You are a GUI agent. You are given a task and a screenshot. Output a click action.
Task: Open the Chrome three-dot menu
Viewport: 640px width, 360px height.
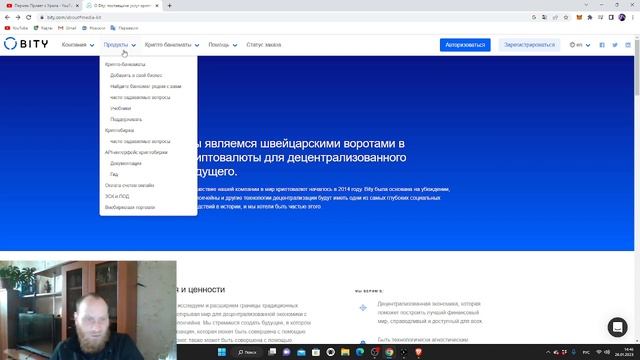point(633,18)
